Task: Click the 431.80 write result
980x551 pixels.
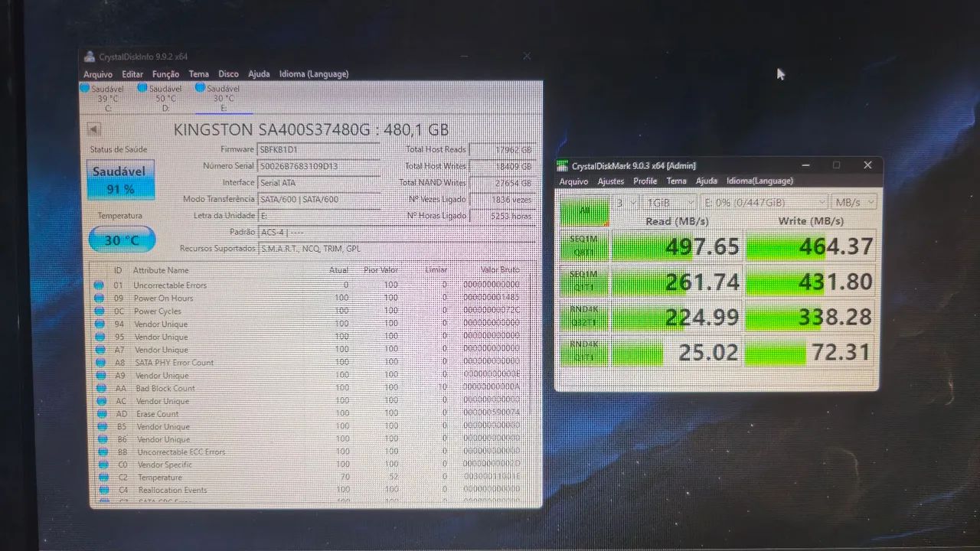Action: point(811,281)
